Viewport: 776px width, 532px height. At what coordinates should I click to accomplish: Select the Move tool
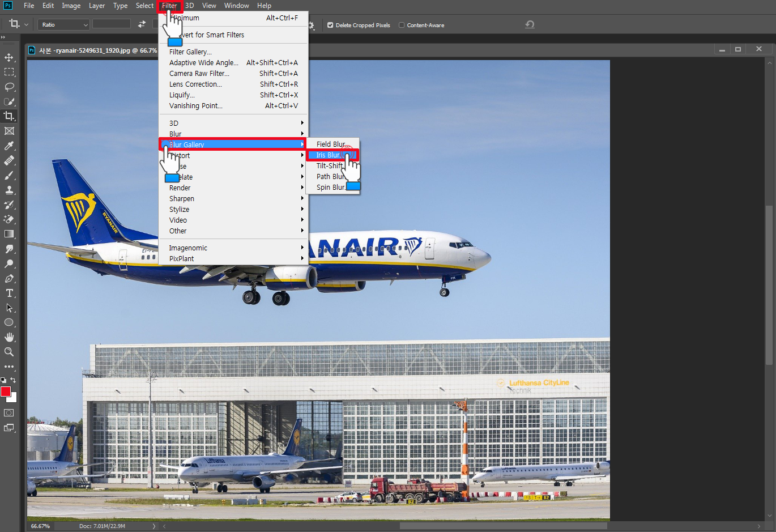pyautogui.click(x=9, y=57)
